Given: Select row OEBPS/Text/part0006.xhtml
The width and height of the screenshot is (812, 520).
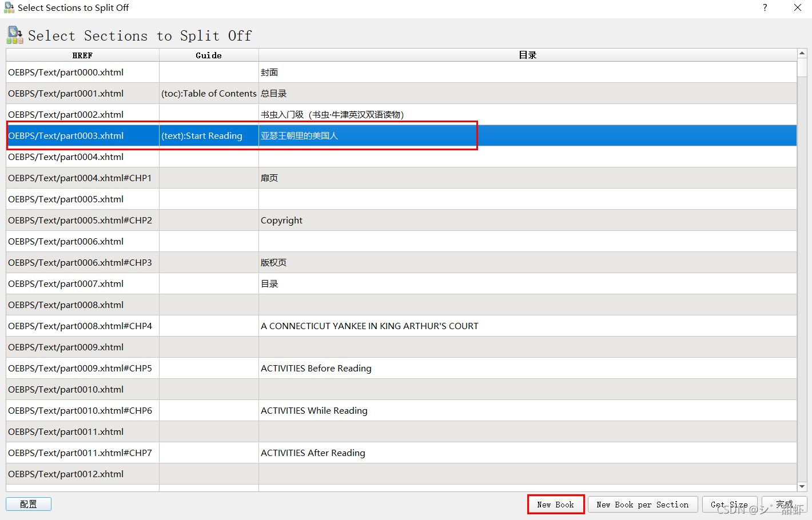Looking at the screenshot, I should click(401, 241).
